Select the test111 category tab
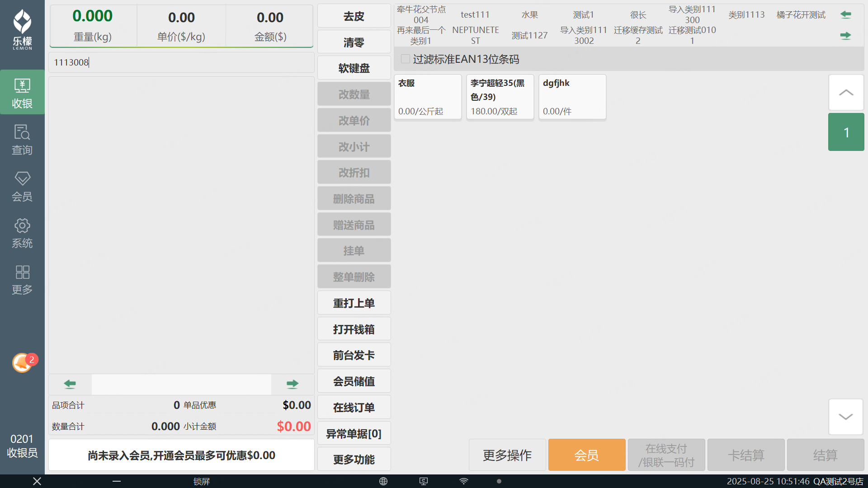868x488 pixels. [x=475, y=15]
